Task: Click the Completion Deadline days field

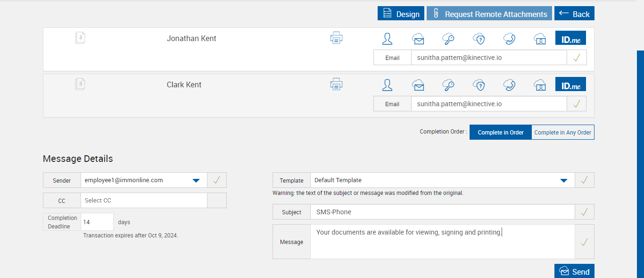Action: pyautogui.click(x=97, y=222)
